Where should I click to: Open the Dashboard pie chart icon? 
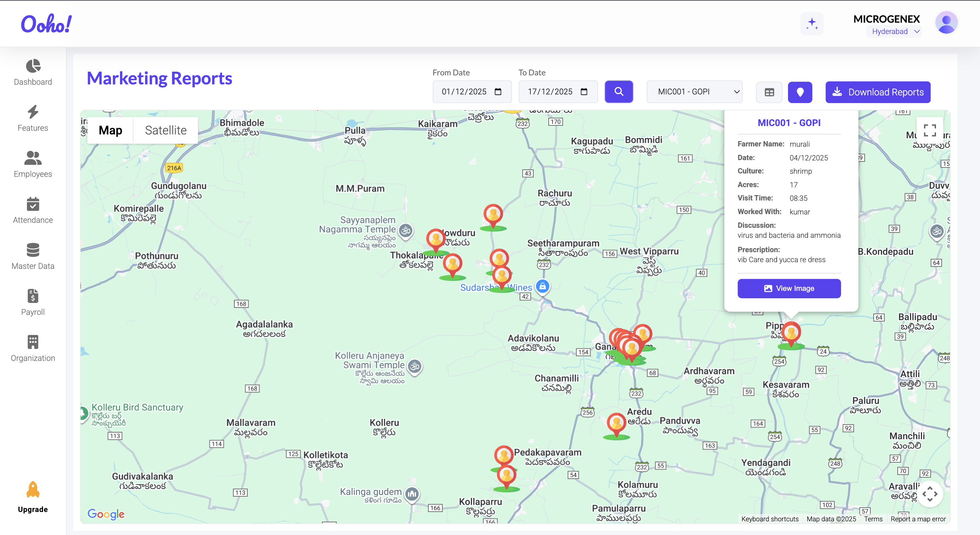[x=33, y=66]
